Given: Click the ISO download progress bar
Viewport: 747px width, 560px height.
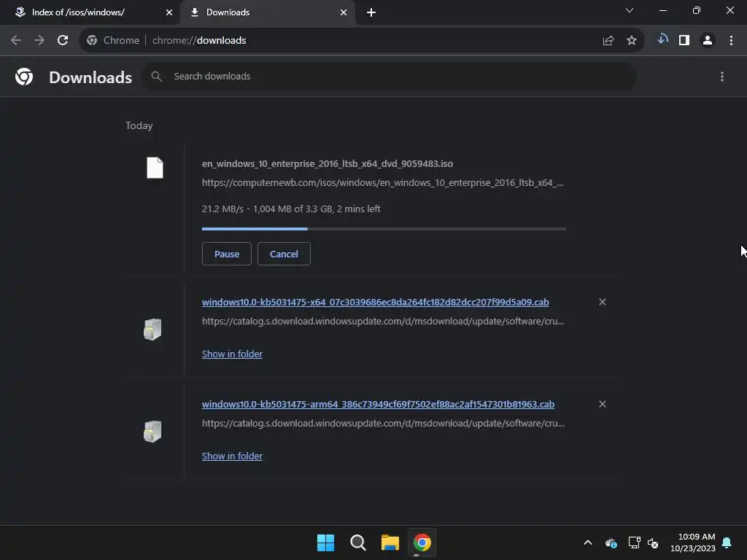Looking at the screenshot, I should coord(384,229).
